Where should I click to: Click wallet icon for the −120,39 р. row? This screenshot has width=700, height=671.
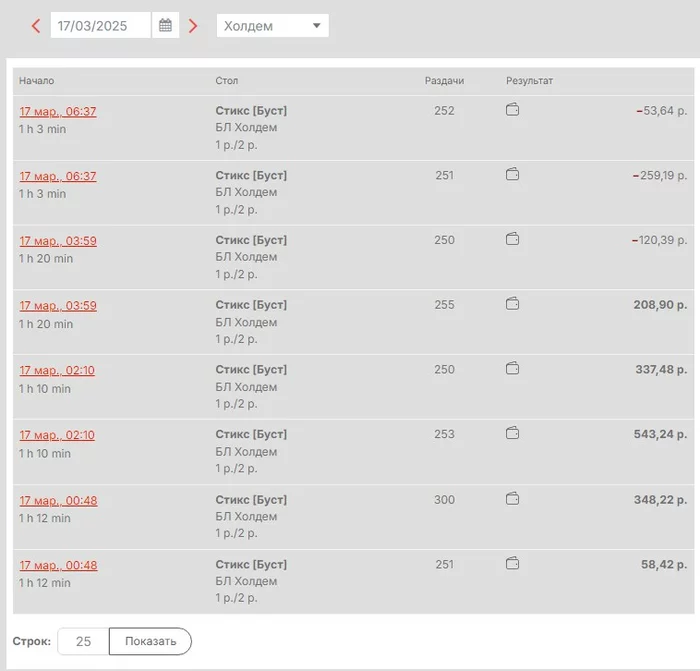(x=513, y=240)
